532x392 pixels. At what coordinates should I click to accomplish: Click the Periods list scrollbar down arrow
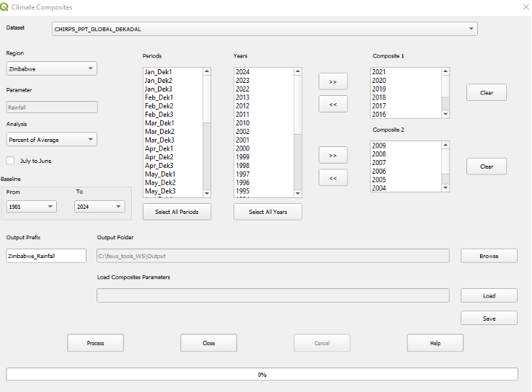pos(208,193)
